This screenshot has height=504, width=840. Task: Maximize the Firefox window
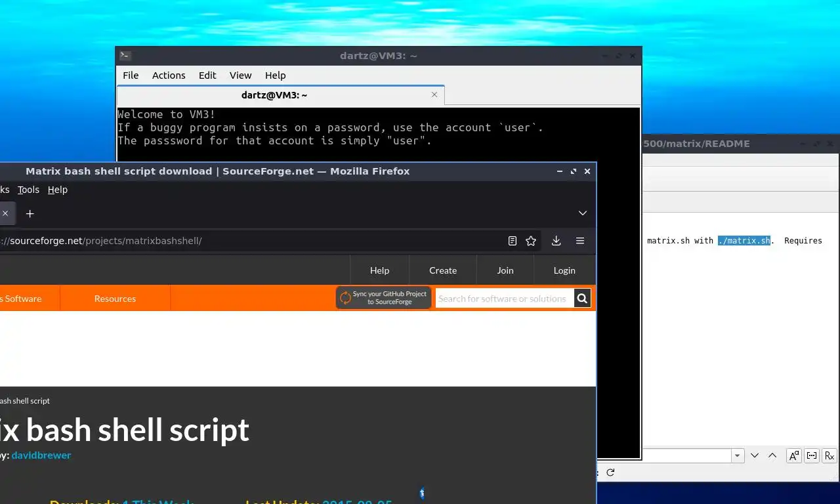pos(574,171)
